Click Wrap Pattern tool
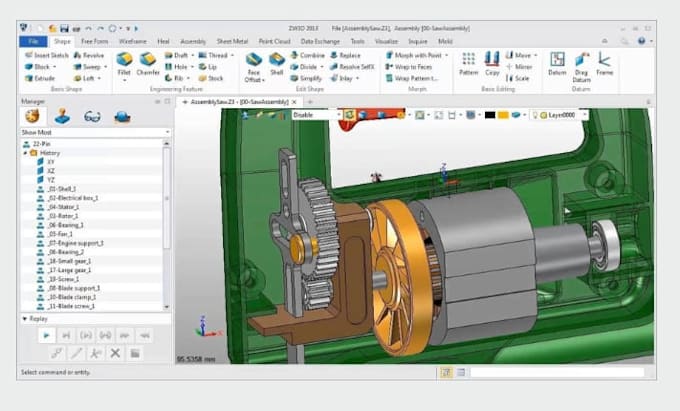 [412, 78]
